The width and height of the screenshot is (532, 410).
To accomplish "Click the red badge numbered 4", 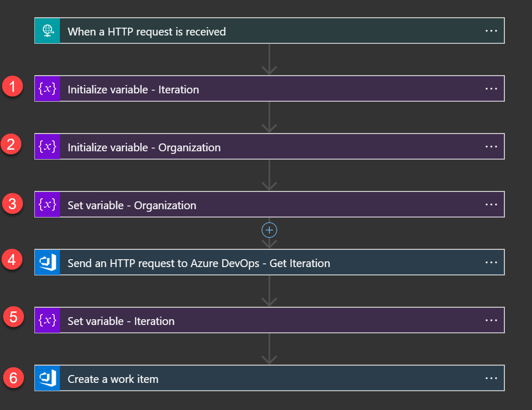I will pos(13,260).
